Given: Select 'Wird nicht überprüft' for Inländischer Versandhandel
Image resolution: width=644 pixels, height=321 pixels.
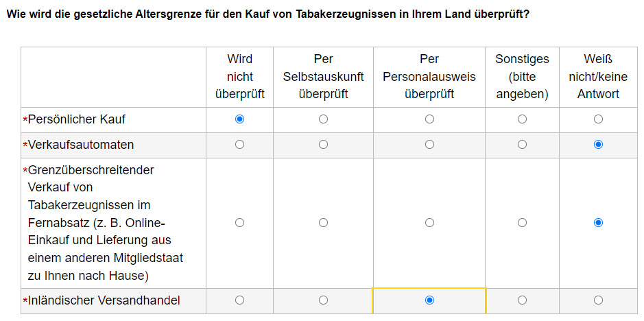Looking at the screenshot, I should coord(240,300).
